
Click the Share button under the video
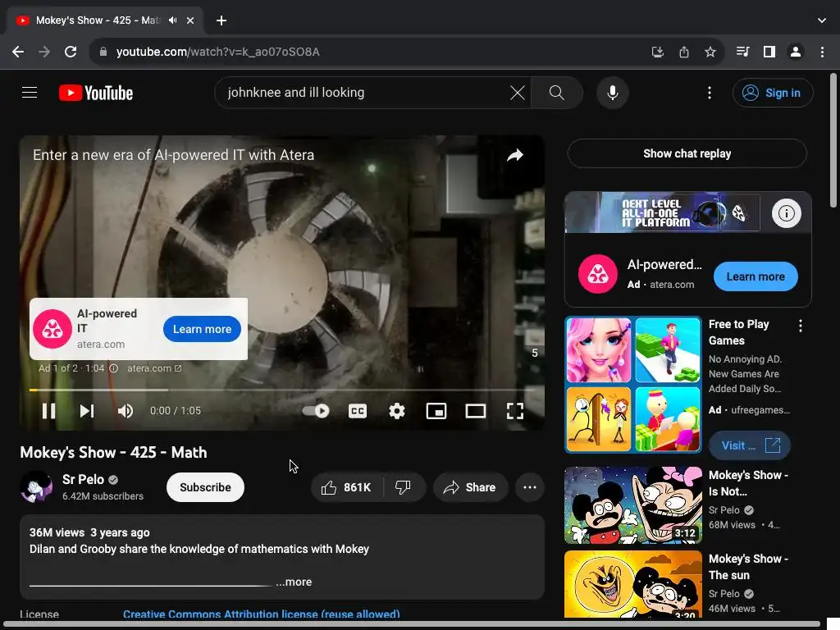470,487
